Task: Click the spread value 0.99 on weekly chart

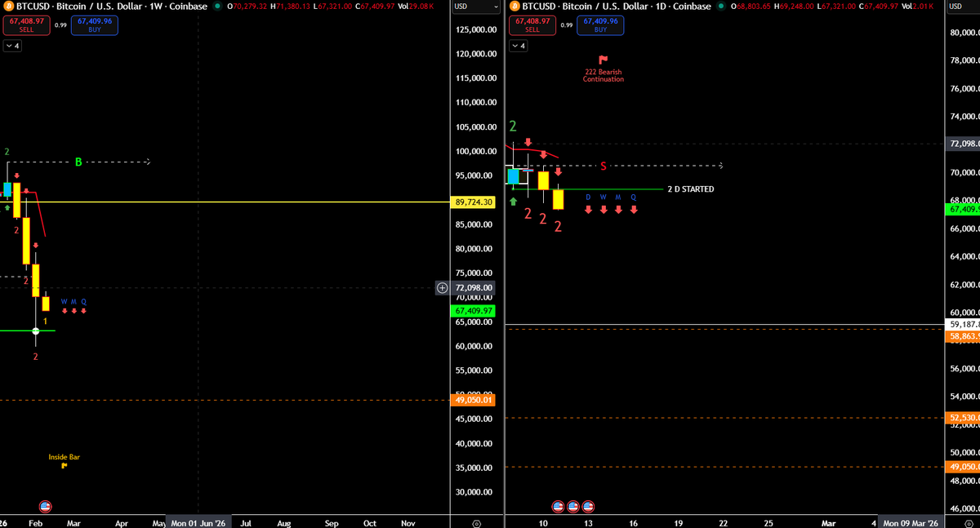Action: click(x=60, y=24)
